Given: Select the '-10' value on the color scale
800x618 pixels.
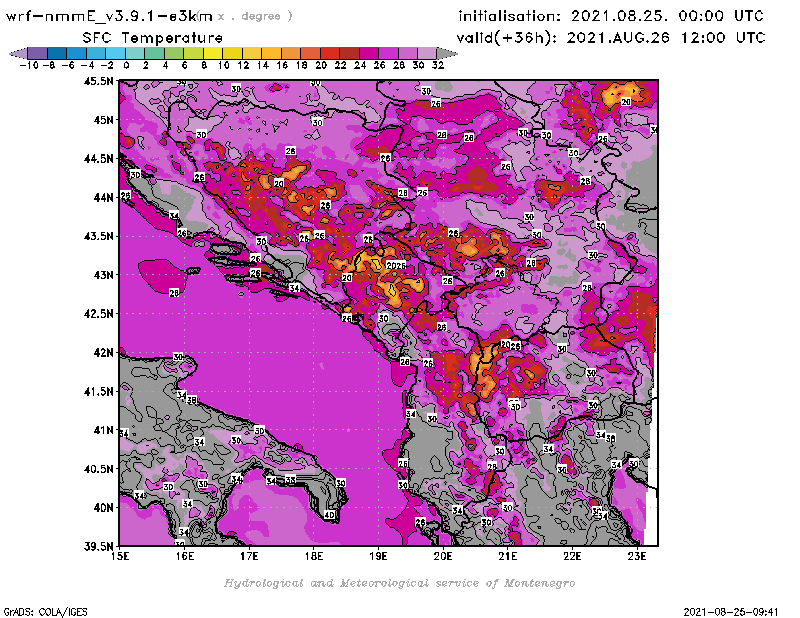Looking at the screenshot, I should point(29,65).
